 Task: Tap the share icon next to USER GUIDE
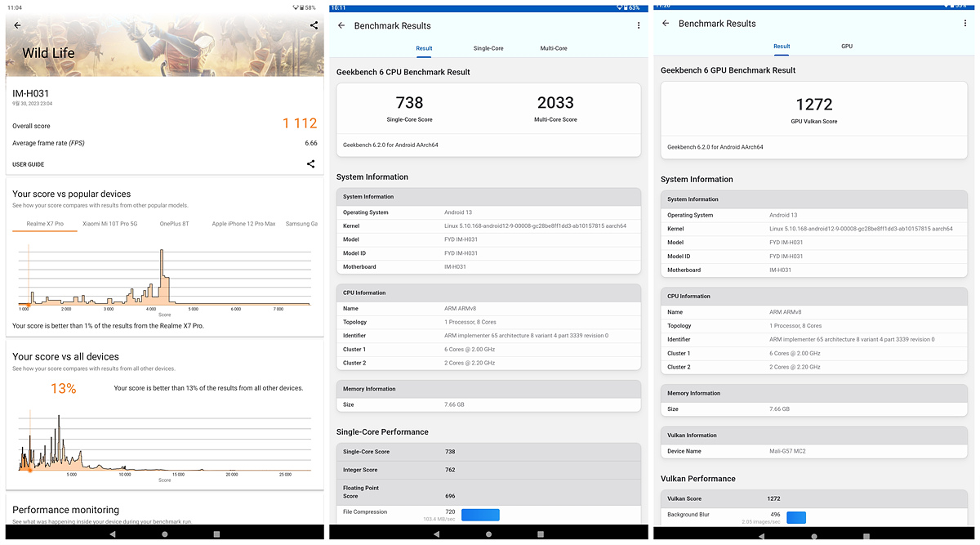(310, 163)
